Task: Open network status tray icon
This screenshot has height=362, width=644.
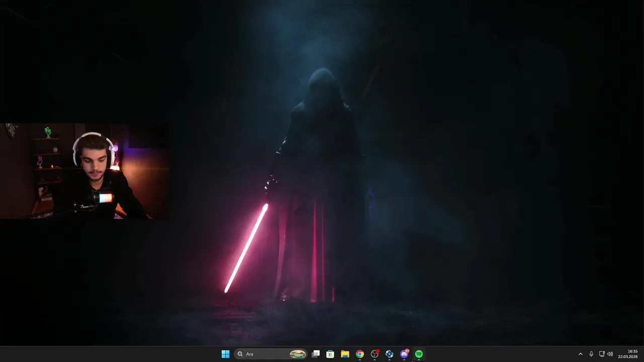Action: tap(602, 354)
